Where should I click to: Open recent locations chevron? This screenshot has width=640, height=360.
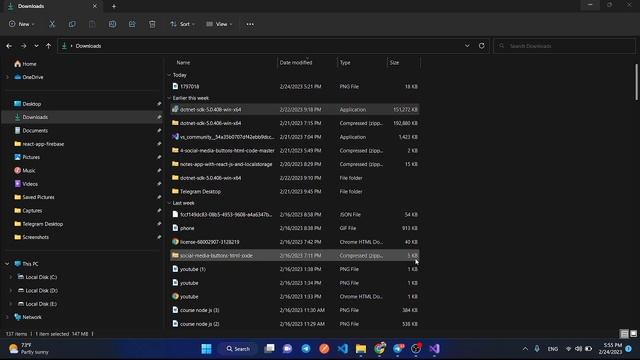36,46
